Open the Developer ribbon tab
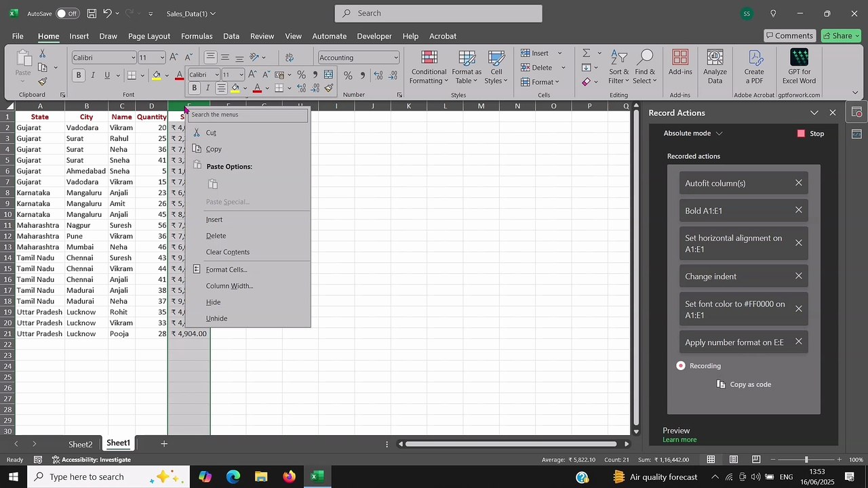The height and width of the screenshot is (488, 868). point(374,36)
